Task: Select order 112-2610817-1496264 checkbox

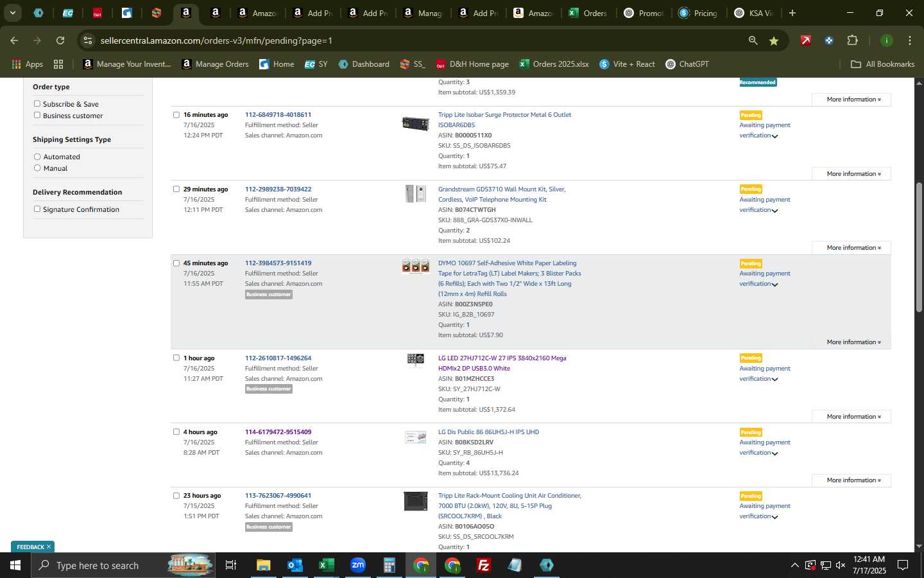Action: (176, 358)
